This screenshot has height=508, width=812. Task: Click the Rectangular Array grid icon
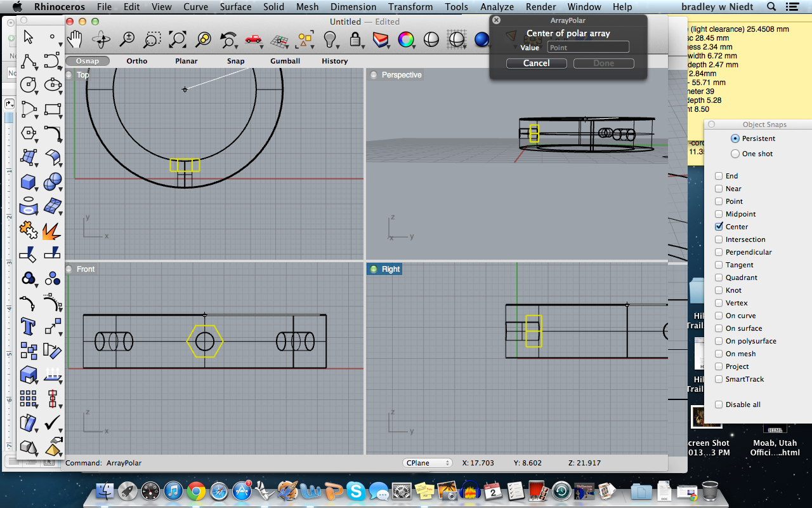pos(28,399)
